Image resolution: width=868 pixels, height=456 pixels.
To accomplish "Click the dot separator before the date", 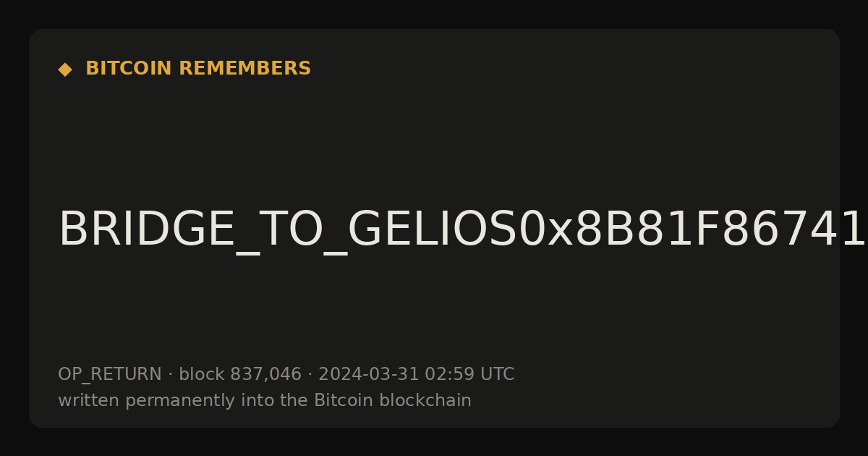I will click(310, 375).
